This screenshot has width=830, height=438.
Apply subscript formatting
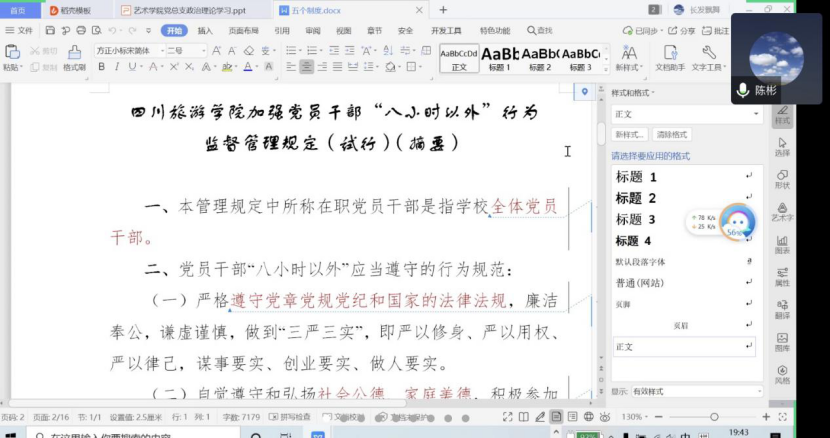(190, 67)
